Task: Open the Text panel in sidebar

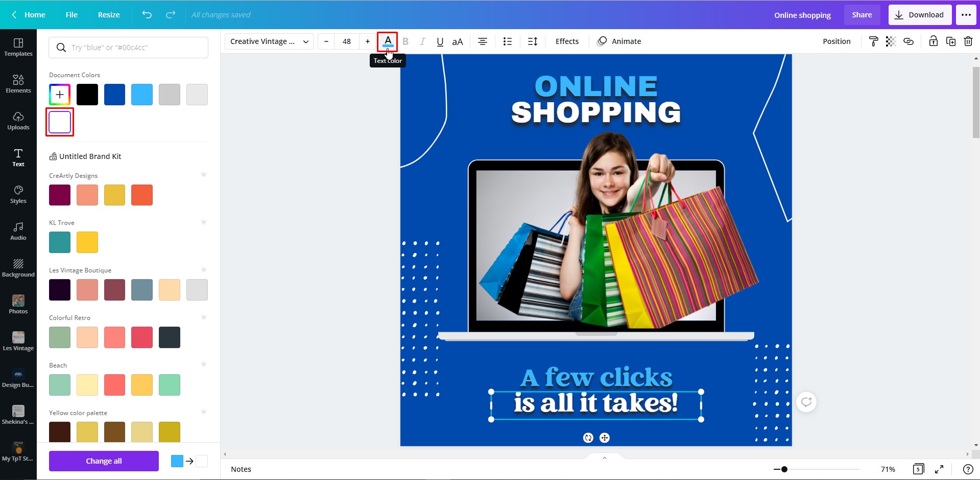Action: coord(18,157)
